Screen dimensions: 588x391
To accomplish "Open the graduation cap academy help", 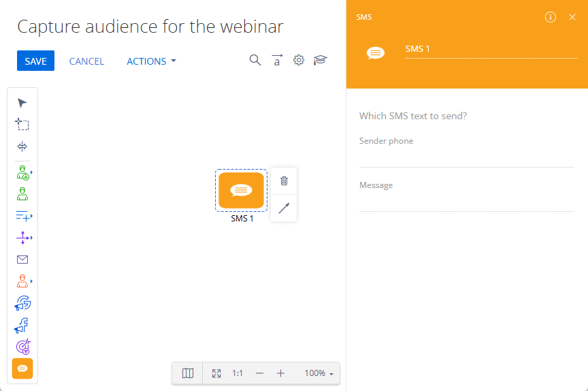I will coord(320,61).
